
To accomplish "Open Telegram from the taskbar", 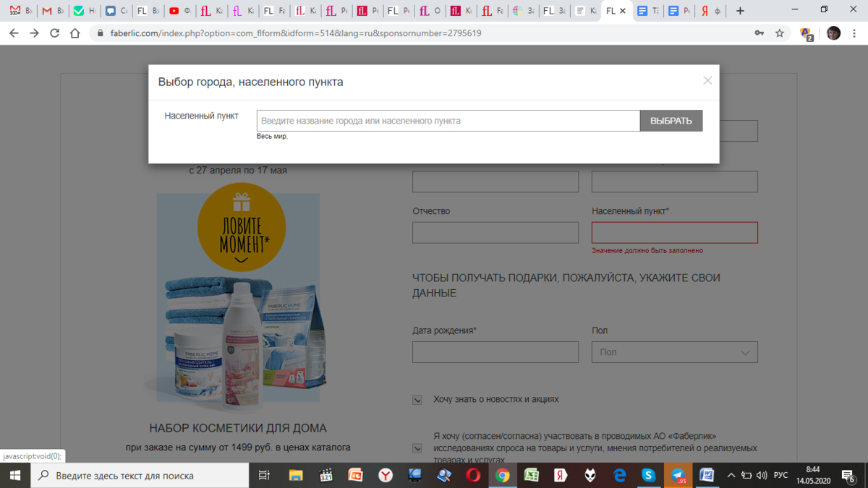I will pyautogui.click(x=678, y=475).
